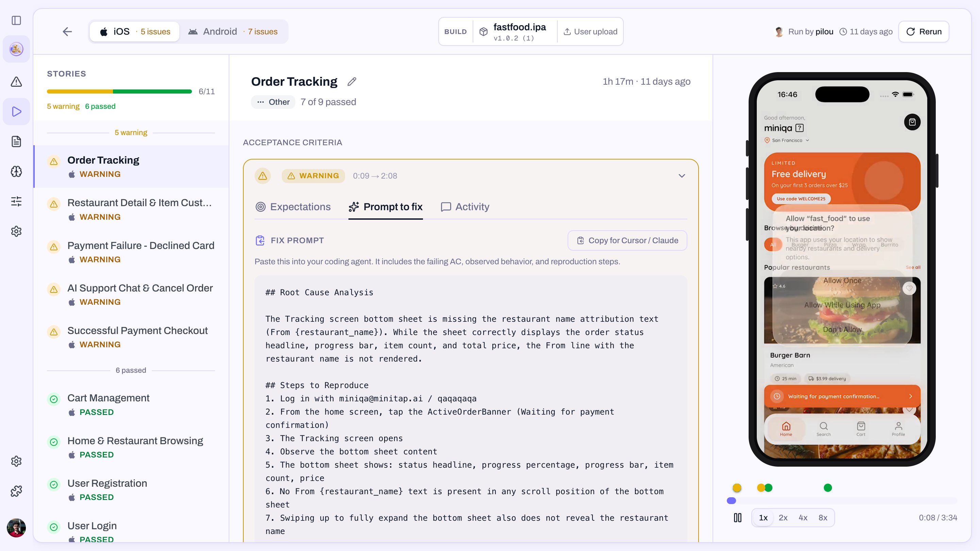Select the Payment Failure - Declined Card story
980x551 pixels.
click(131, 252)
